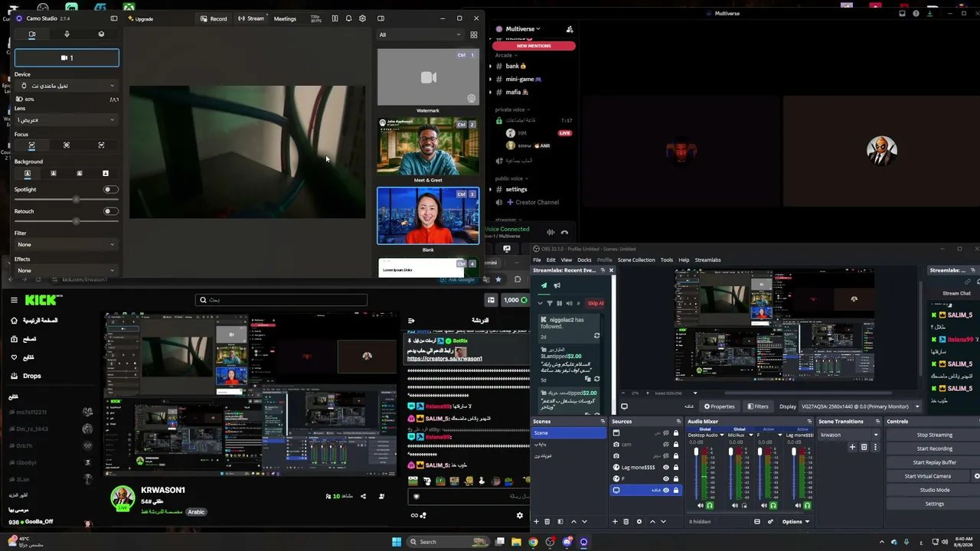Click Filters button in OBS source toolbar
Screen dimensions: 980x551
758,406
